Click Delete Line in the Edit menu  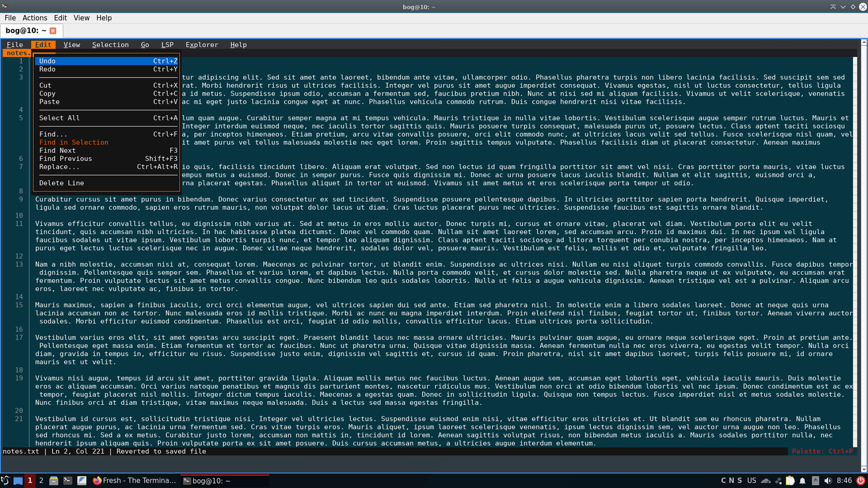[107, 183]
